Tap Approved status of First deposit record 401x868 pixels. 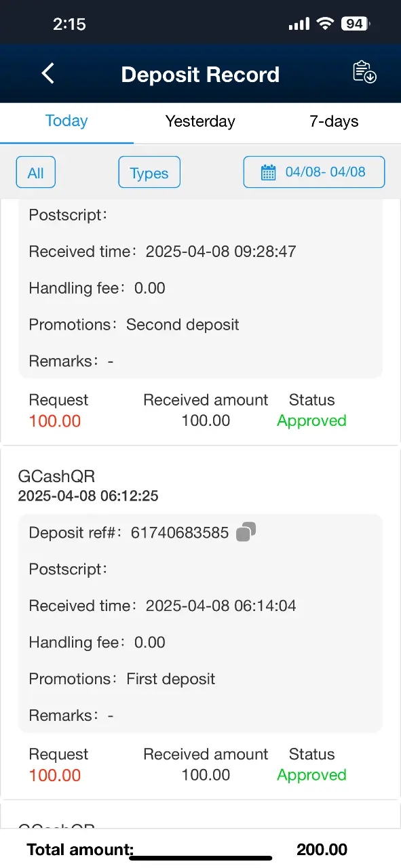click(311, 774)
